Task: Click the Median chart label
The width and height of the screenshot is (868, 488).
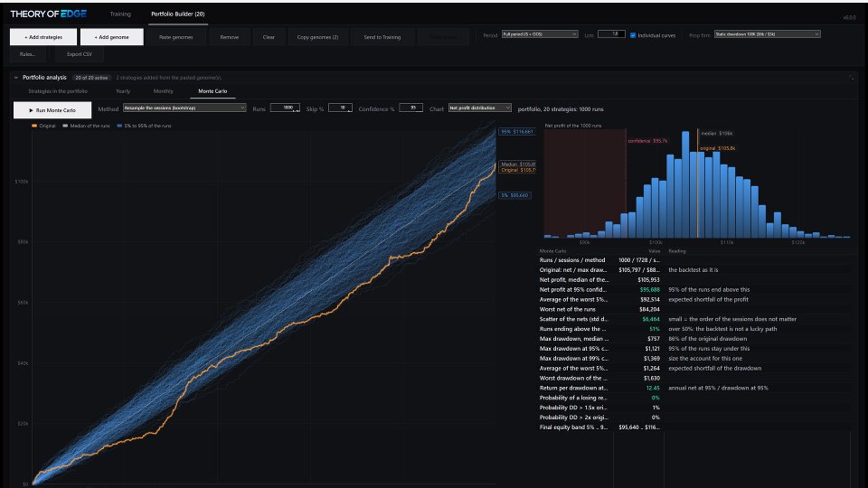Action: point(517,164)
